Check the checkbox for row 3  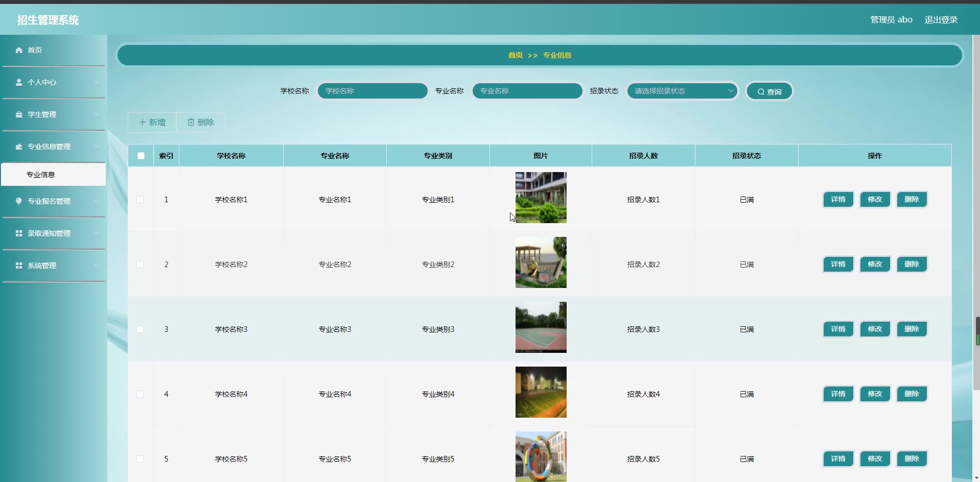tap(140, 329)
